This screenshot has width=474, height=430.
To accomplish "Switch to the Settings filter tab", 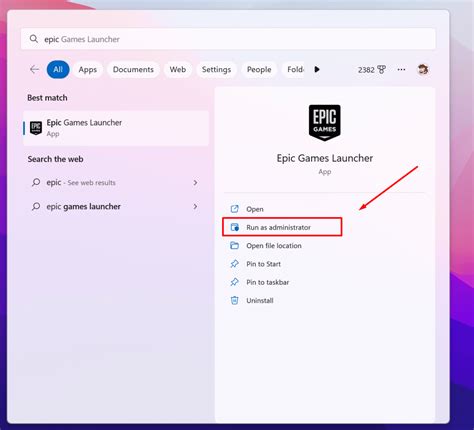I will point(216,69).
